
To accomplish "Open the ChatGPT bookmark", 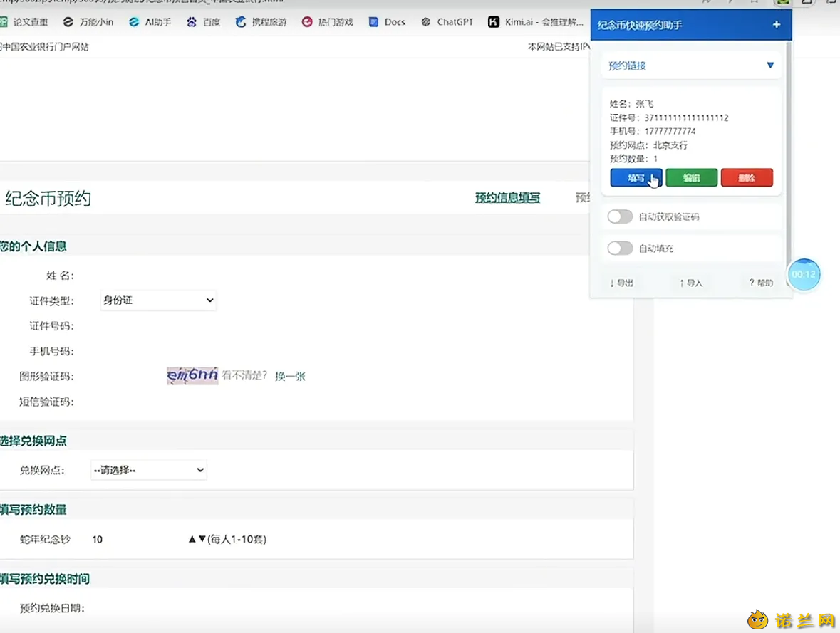I will point(447,22).
